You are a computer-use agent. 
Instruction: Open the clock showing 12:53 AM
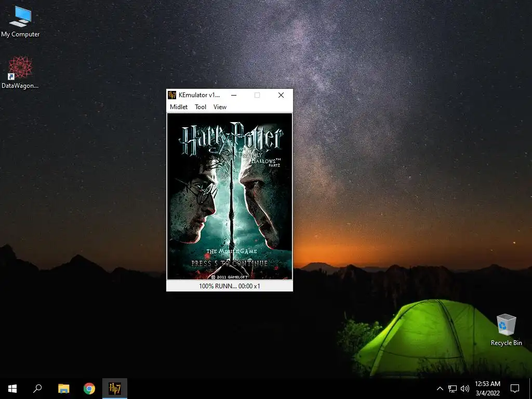click(x=487, y=389)
